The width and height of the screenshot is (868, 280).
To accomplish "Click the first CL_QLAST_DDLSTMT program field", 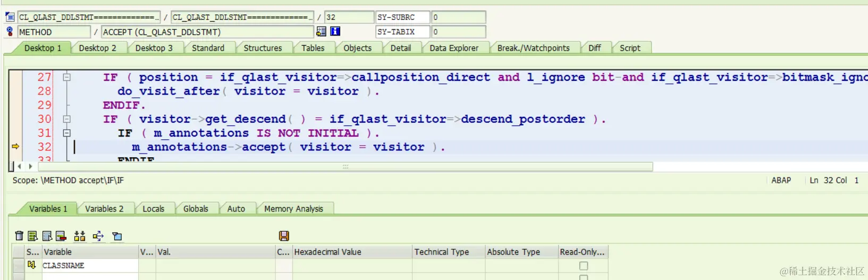I will pos(89,17).
